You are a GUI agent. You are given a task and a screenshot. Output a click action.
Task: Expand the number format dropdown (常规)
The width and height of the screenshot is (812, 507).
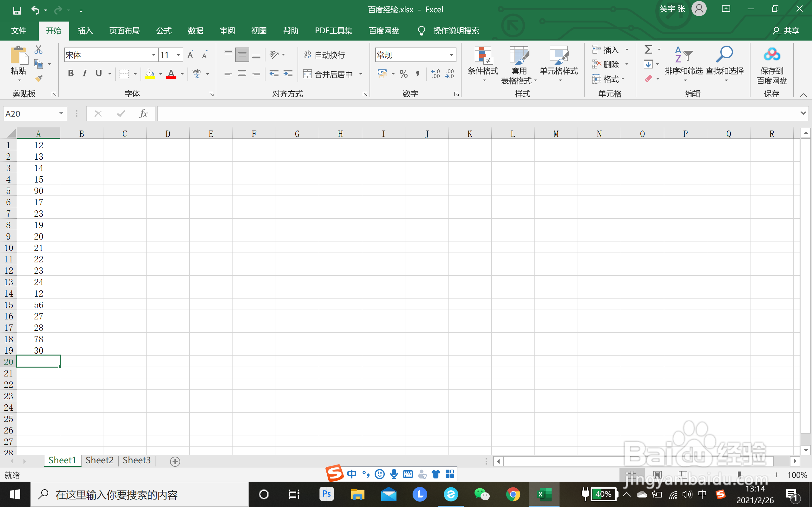point(451,55)
